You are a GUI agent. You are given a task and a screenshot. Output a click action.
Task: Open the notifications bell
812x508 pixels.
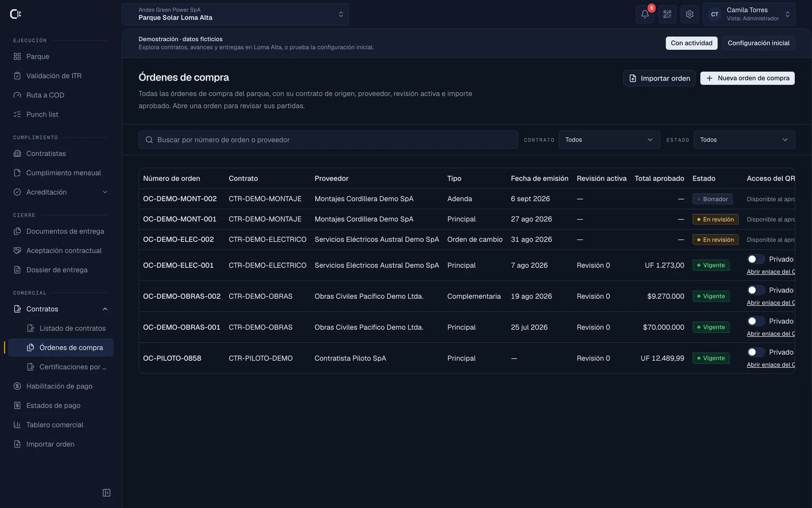click(645, 14)
